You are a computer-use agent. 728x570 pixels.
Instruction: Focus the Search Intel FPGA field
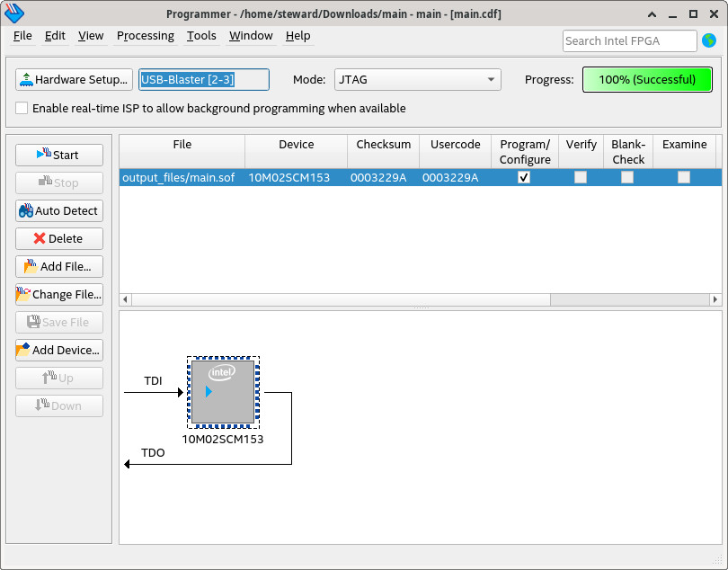(x=629, y=40)
